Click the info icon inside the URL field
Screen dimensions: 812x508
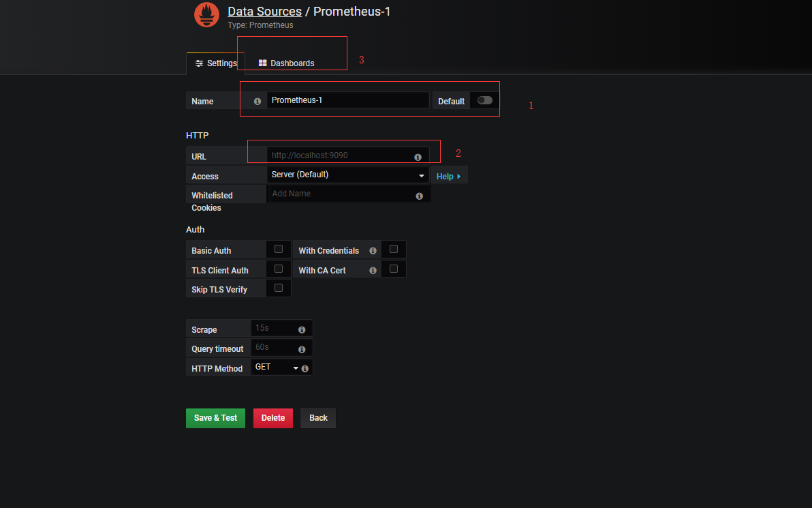[418, 157]
